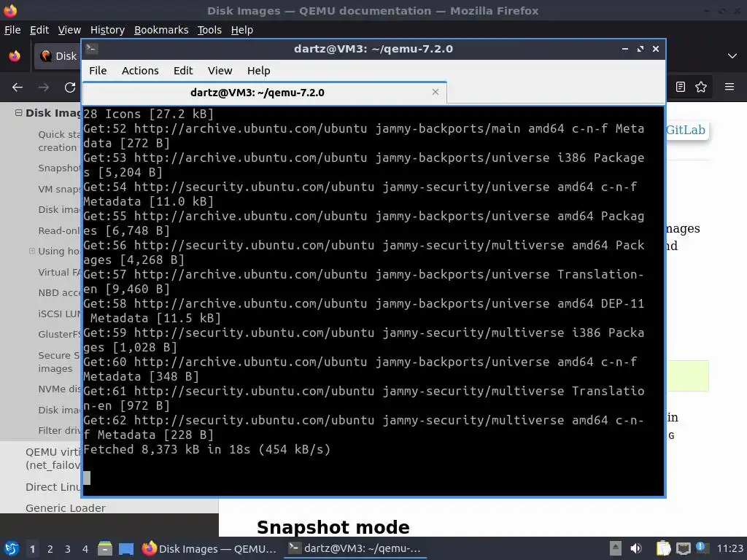This screenshot has height=560, width=747.
Task: Click the show desktop taskbar icon
Action: [126, 548]
